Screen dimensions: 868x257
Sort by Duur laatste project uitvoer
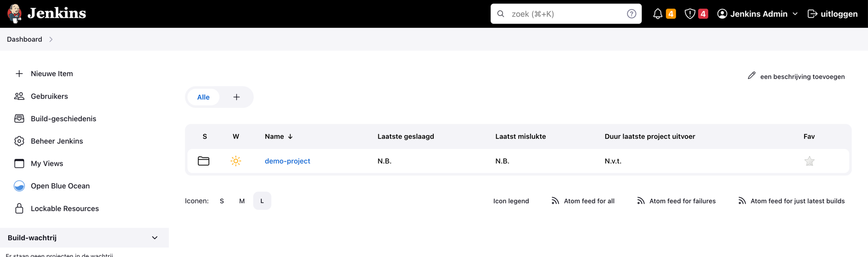click(x=650, y=137)
